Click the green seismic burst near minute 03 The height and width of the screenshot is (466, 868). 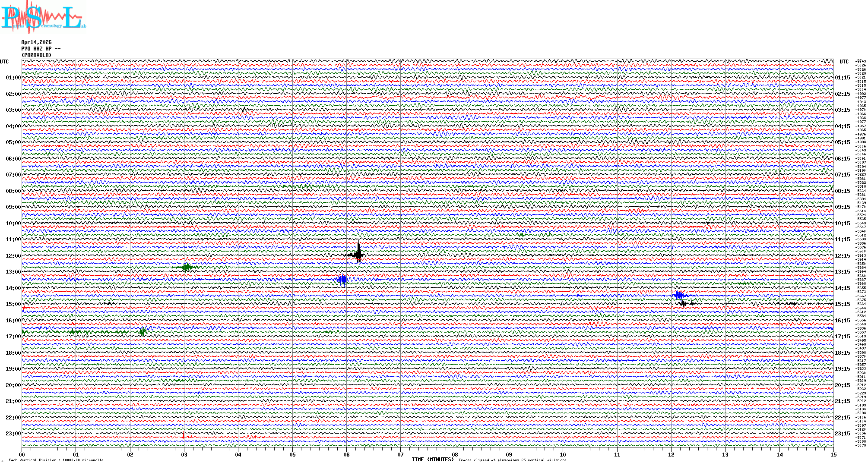click(187, 267)
